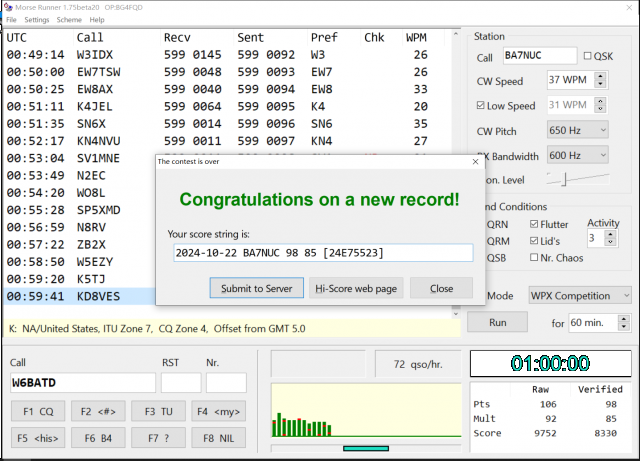
Task: Open the RX Bandwidth dropdown
Action: pos(578,155)
